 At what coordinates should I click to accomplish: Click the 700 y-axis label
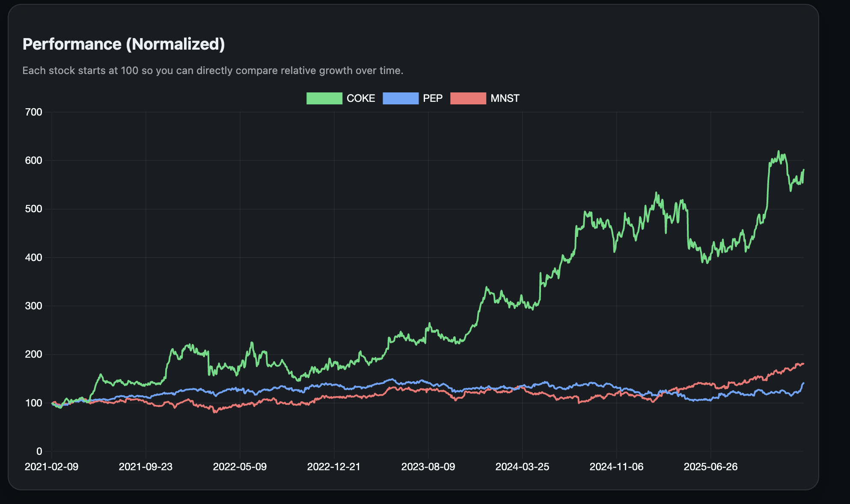(34, 112)
